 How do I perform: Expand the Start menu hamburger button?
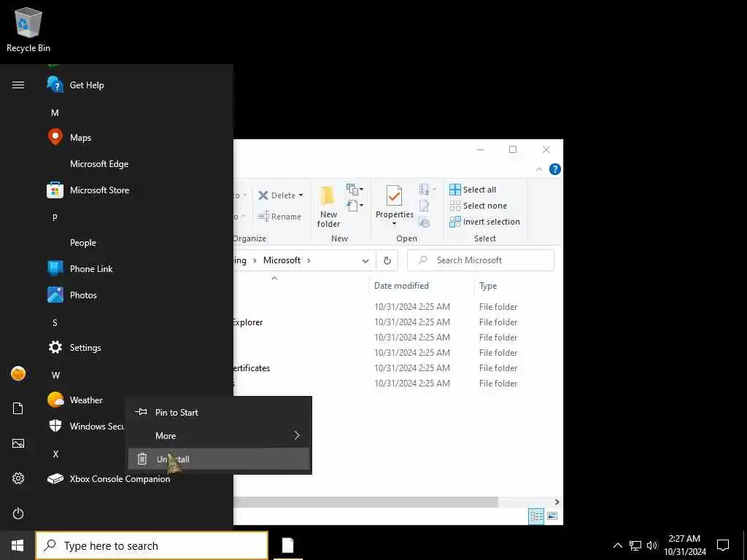click(18, 85)
